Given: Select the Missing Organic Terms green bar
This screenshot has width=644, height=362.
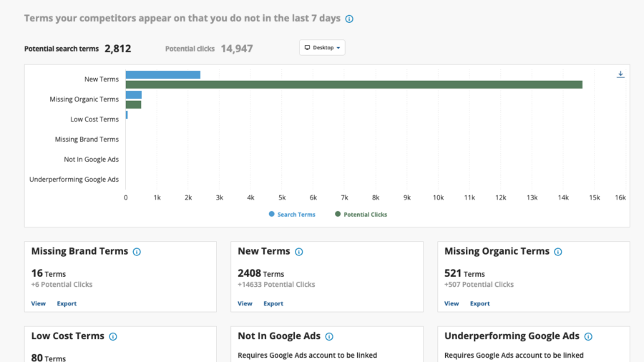Looking at the screenshot, I should (x=134, y=104).
